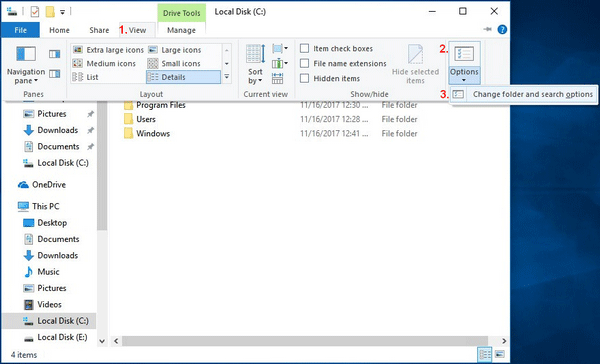Click the Pictures pin icon in Quick access

point(90,114)
